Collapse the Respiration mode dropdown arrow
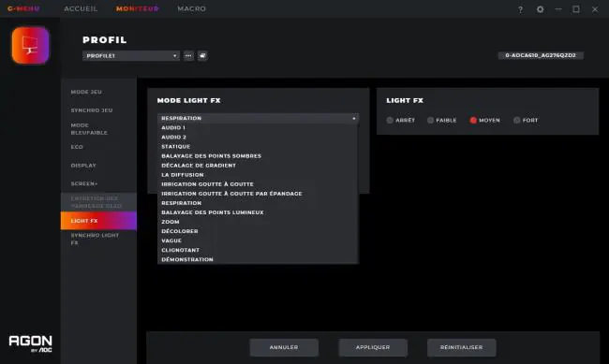Image resolution: width=609 pixels, height=364 pixels. [x=354, y=118]
